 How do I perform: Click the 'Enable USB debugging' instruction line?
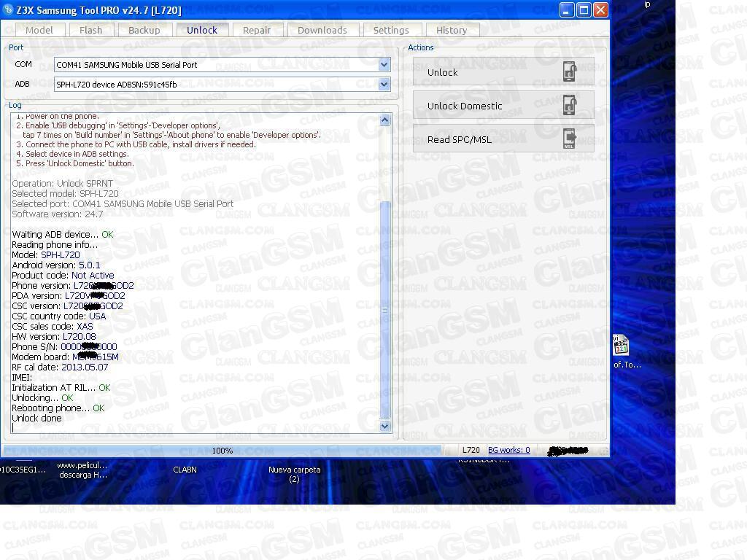(x=117, y=125)
